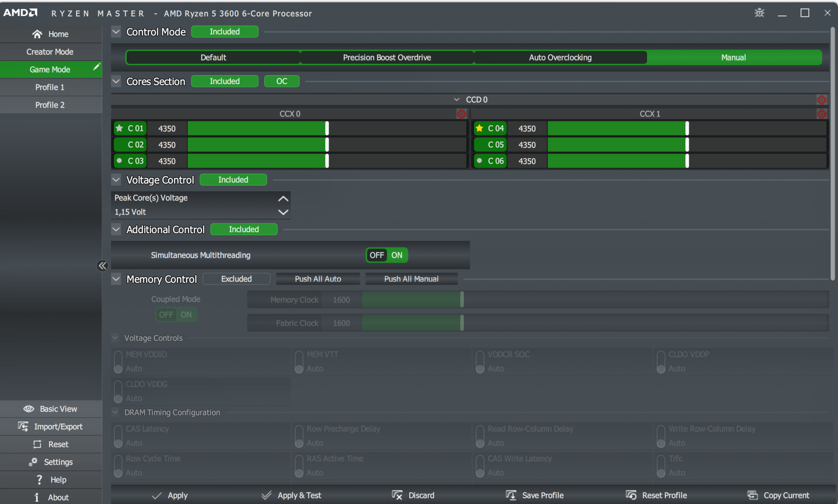Open Settings gear icon in sidebar
The height and width of the screenshot is (504, 838).
pos(33,461)
